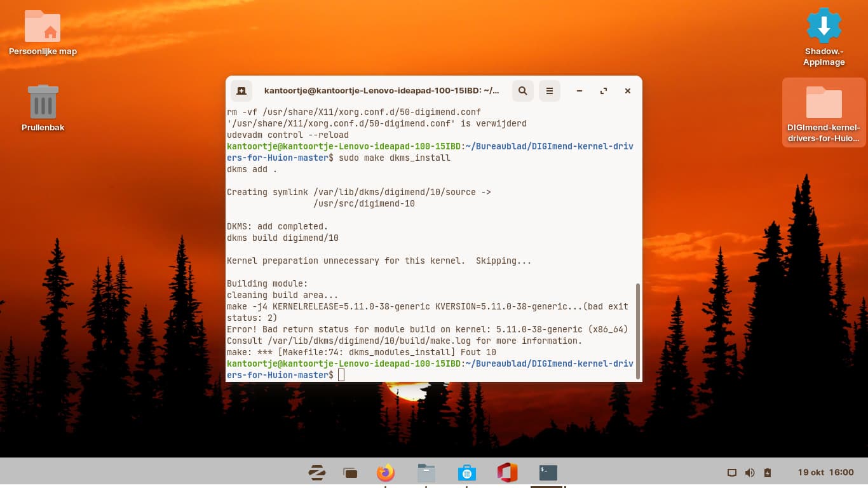Launch the Office app from taskbar
This screenshot has height=488, width=868.
coord(507,473)
